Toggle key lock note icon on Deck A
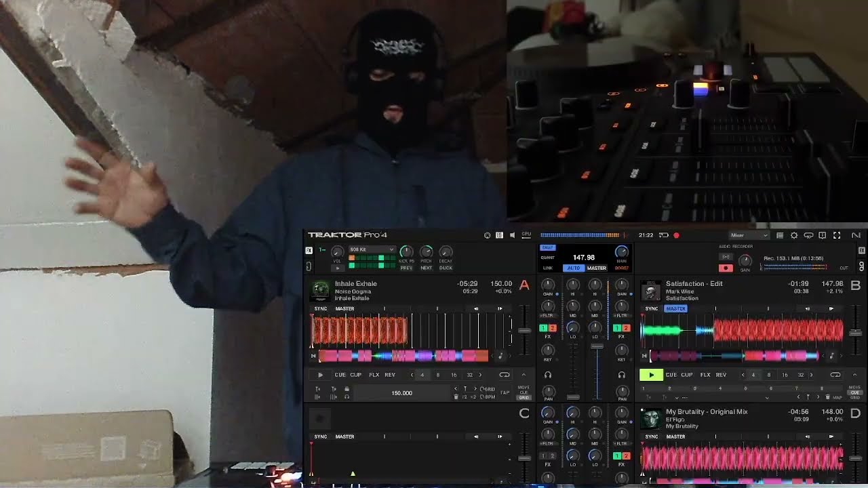868x488 pixels. point(500,356)
